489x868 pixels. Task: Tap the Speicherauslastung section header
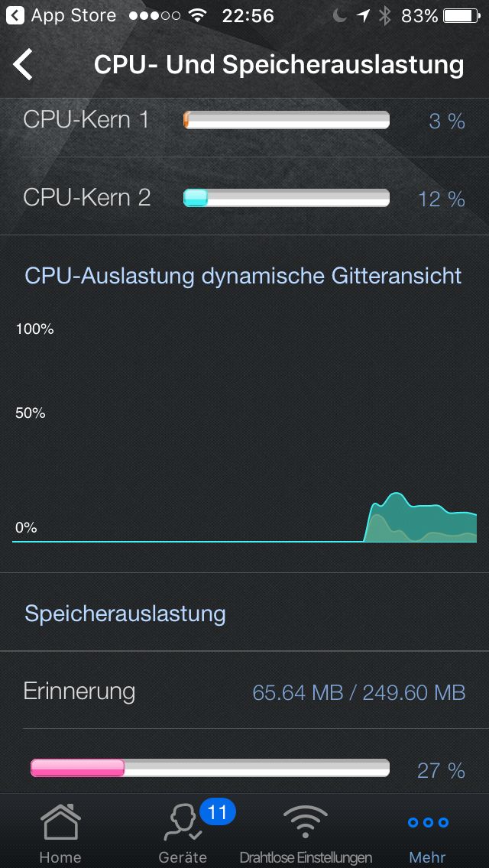click(x=125, y=613)
